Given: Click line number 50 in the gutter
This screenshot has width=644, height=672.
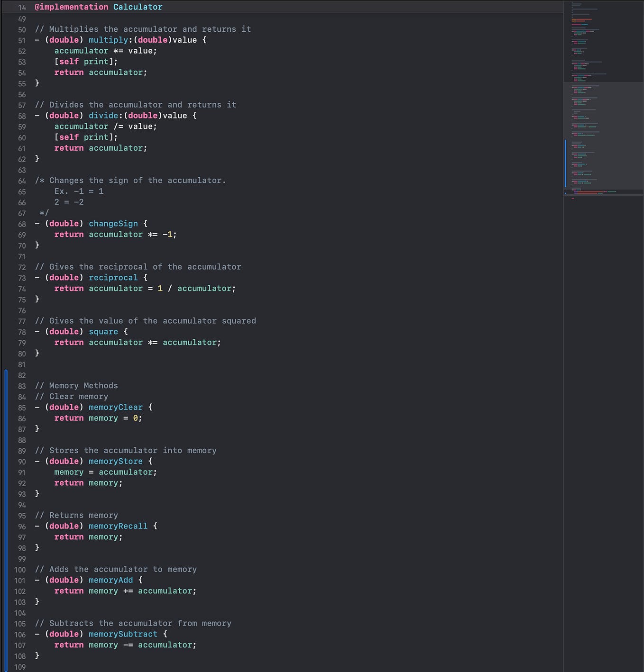Looking at the screenshot, I should pos(21,29).
